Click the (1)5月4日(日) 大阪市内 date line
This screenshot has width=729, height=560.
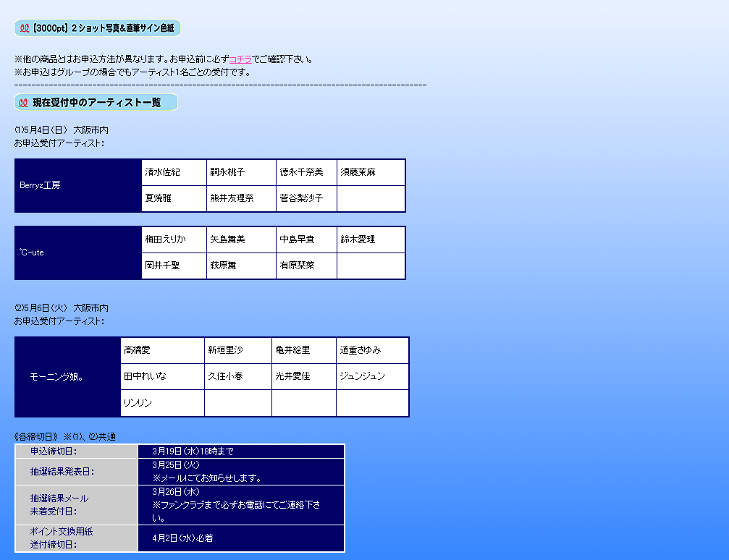point(61,130)
